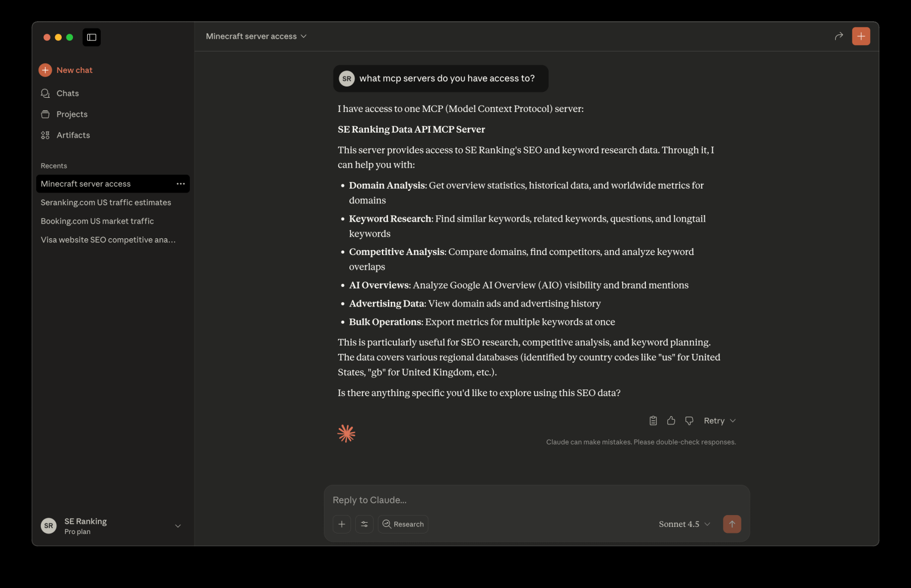Image resolution: width=911 pixels, height=588 pixels.
Task: Click the Claude asterisk avatar
Action: click(x=346, y=433)
